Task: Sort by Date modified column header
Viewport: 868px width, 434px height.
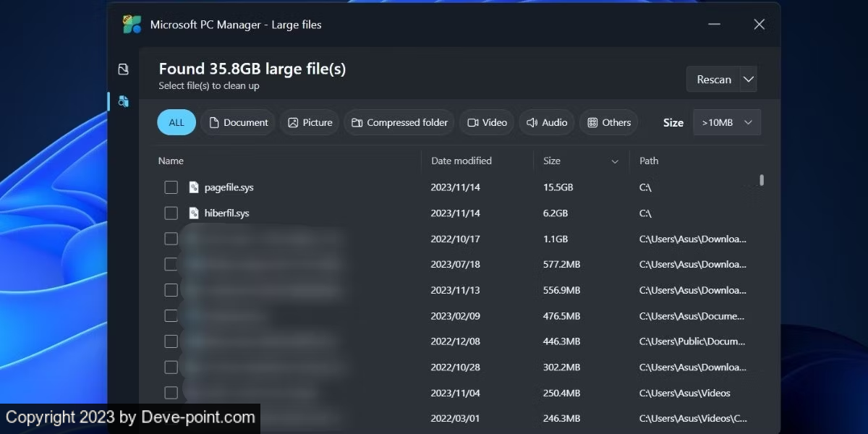Action: coord(461,161)
